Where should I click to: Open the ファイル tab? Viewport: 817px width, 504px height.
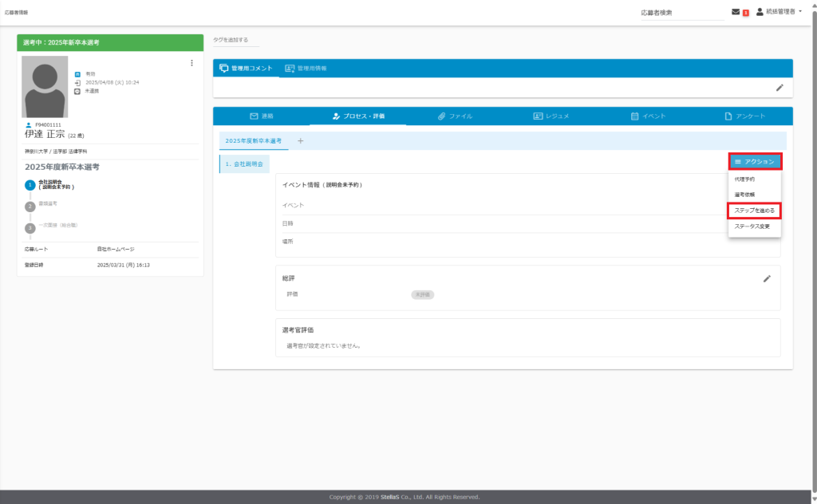[x=455, y=116]
